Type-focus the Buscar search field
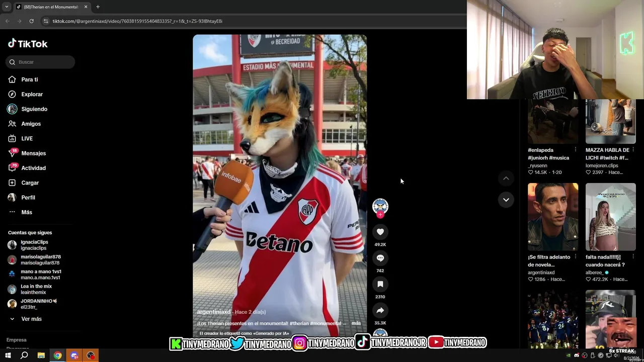The height and width of the screenshot is (362, 644). click(40, 62)
